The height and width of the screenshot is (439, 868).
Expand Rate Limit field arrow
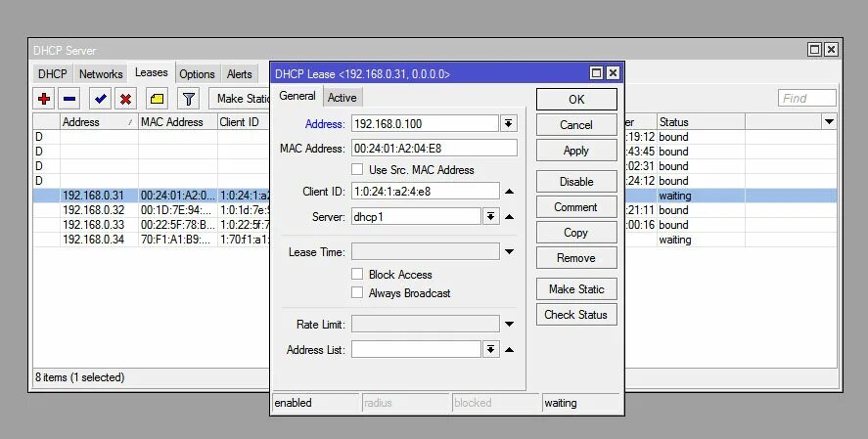(x=509, y=325)
